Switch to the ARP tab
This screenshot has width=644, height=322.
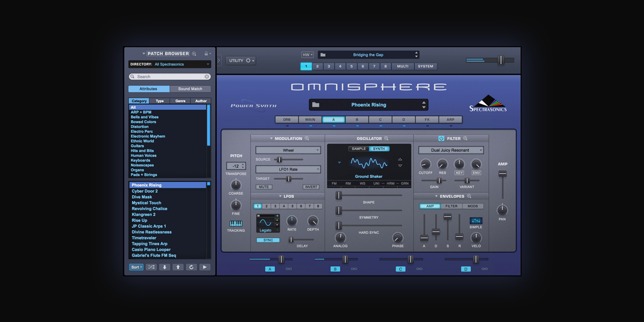[450, 120]
